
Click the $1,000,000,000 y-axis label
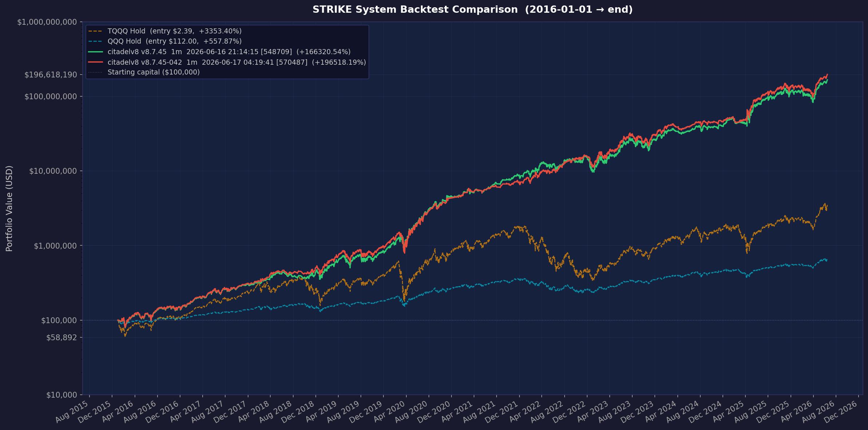(47, 22)
